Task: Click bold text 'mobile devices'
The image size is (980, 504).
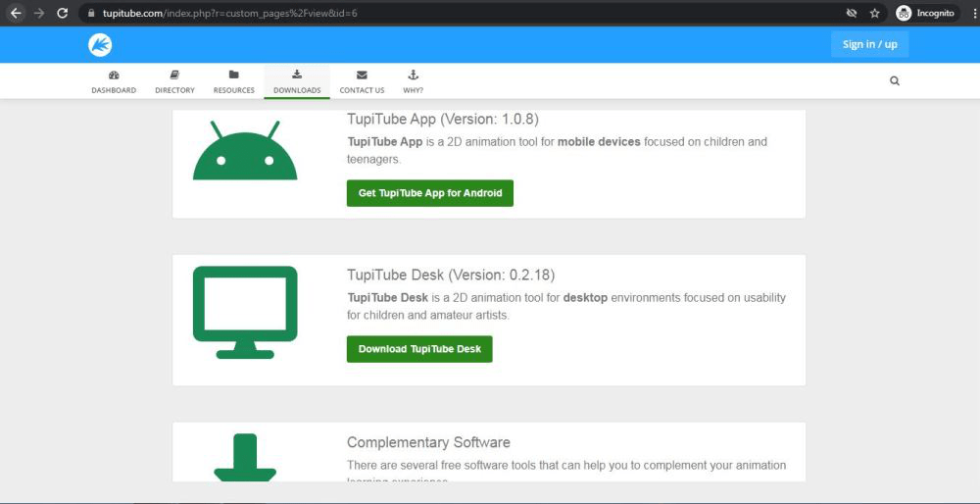Action: coord(599,142)
